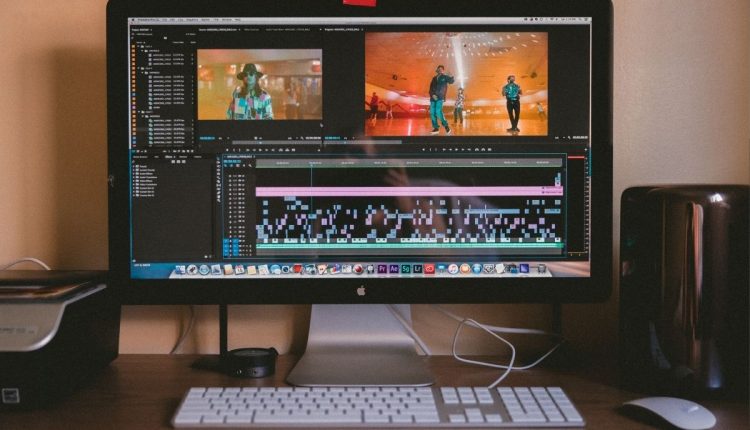Expand the first folder in Effects panel
Image resolution: width=750 pixels, height=430 pixels.
(133, 166)
